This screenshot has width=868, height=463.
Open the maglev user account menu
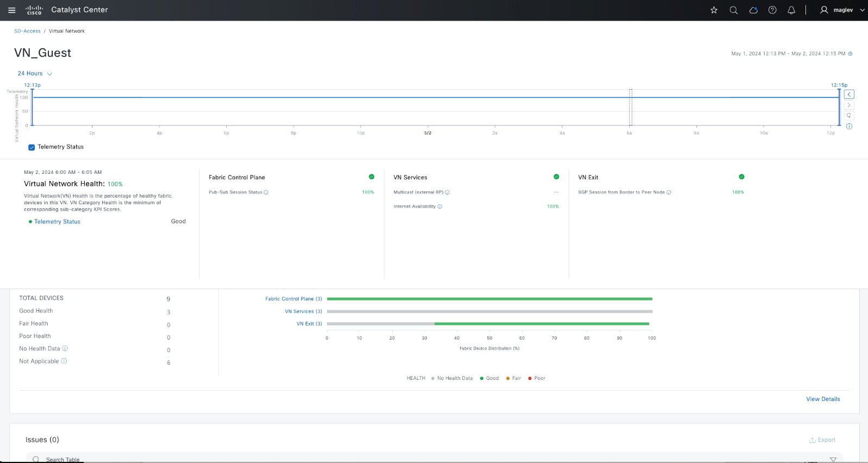pos(836,10)
